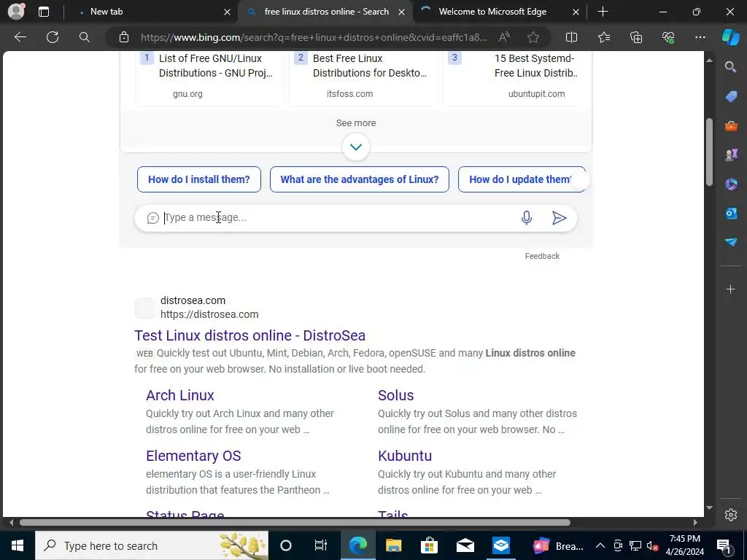The width and height of the screenshot is (747, 560).
Task: Open a new browser tab
Action: point(603,12)
